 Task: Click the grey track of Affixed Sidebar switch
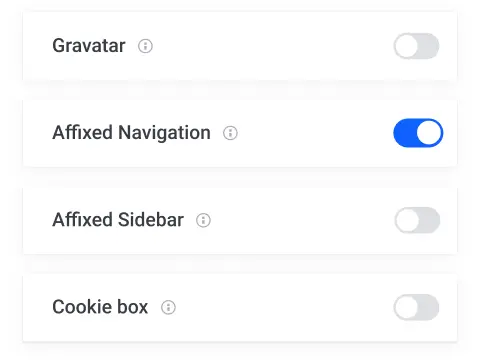tap(430, 220)
